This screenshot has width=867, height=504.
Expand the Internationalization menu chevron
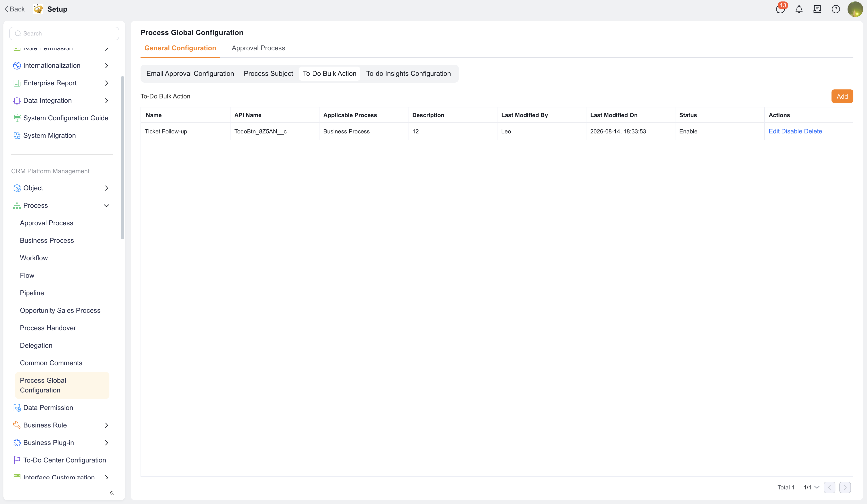pyautogui.click(x=107, y=66)
